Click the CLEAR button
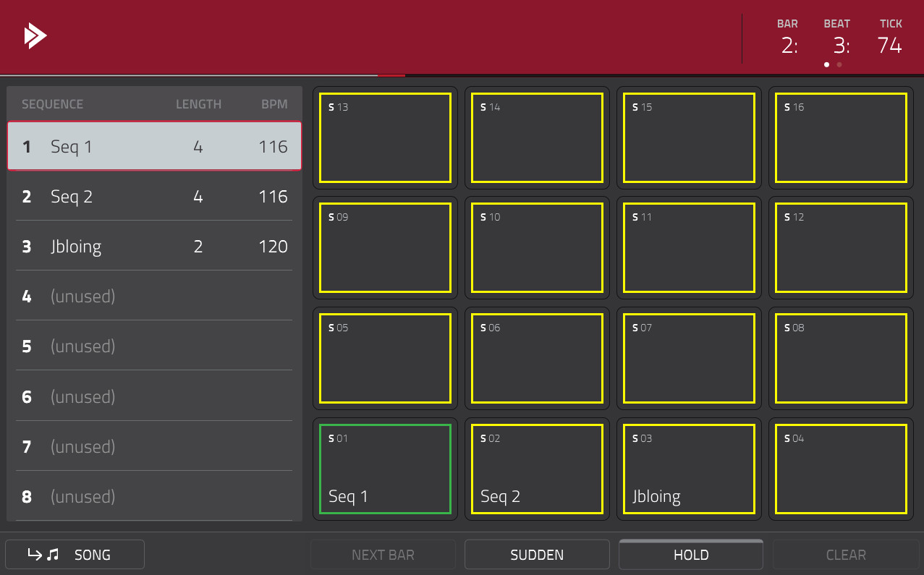The width and height of the screenshot is (924, 575). pyautogui.click(x=845, y=554)
